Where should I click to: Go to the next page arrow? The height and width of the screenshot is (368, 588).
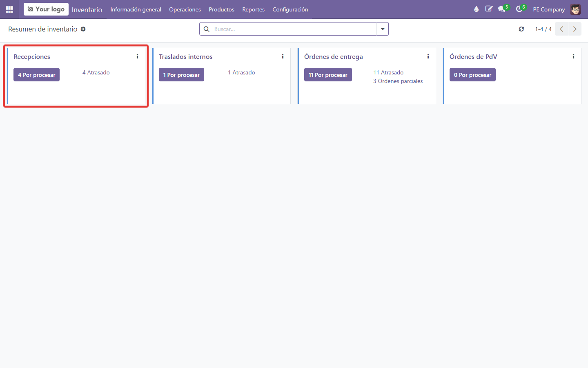[575, 29]
